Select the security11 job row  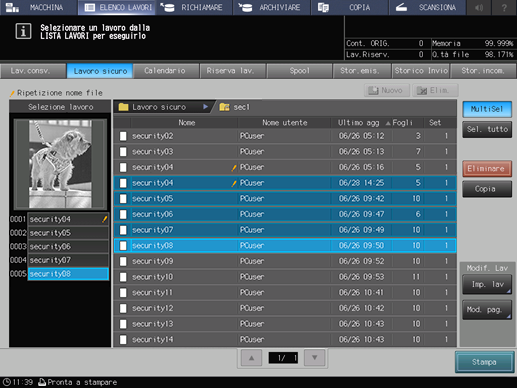coord(285,293)
